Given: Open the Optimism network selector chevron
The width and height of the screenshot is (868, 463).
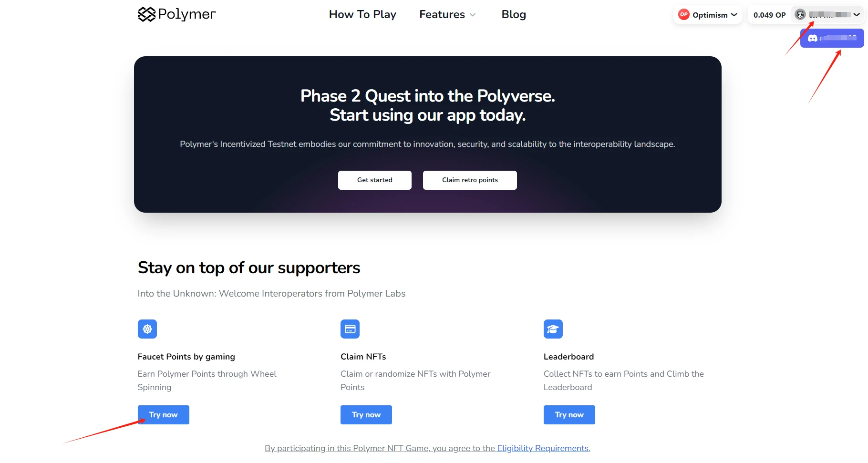Looking at the screenshot, I should pyautogui.click(x=734, y=15).
